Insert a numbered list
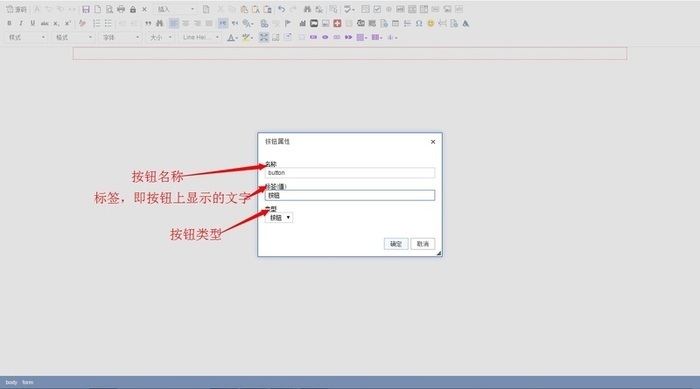The image size is (700, 389). click(x=96, y=23)
